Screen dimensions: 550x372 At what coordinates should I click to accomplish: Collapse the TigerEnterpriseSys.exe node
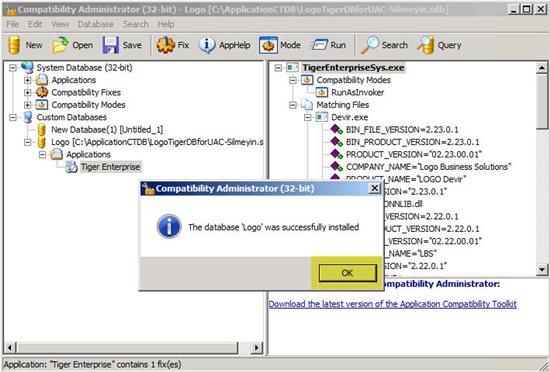point(278,67)
